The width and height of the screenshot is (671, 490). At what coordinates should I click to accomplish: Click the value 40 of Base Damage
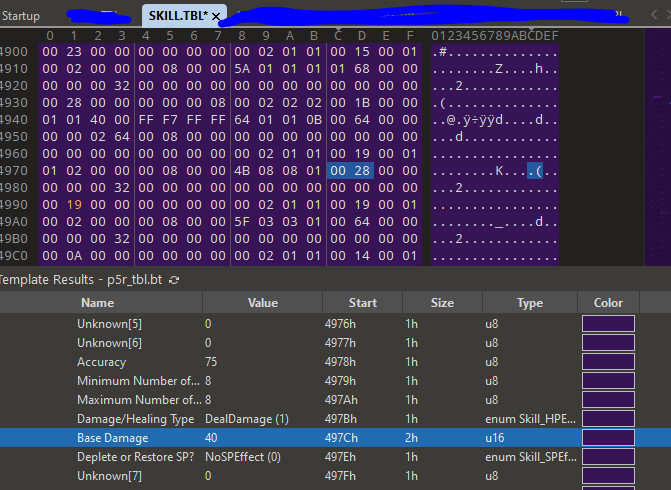tap(213, 438)
